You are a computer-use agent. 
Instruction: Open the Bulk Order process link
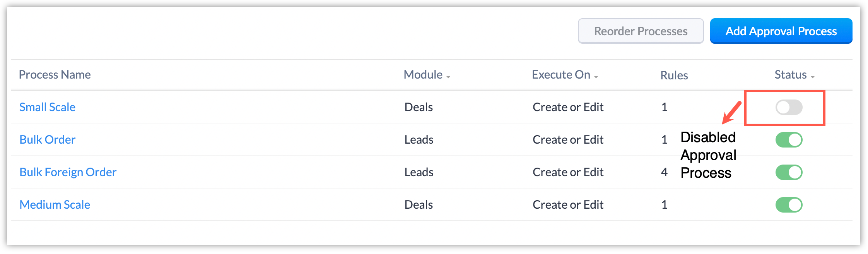tap(47, 140)
